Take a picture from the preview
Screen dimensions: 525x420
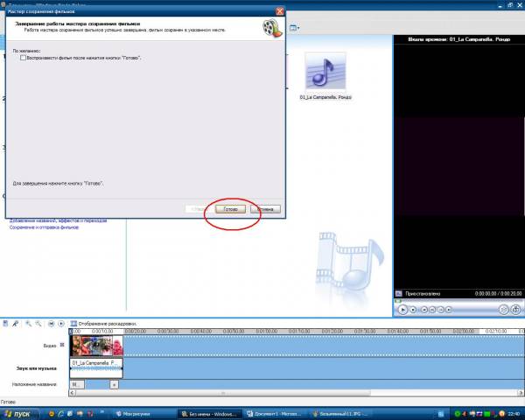tap(515, 310)
